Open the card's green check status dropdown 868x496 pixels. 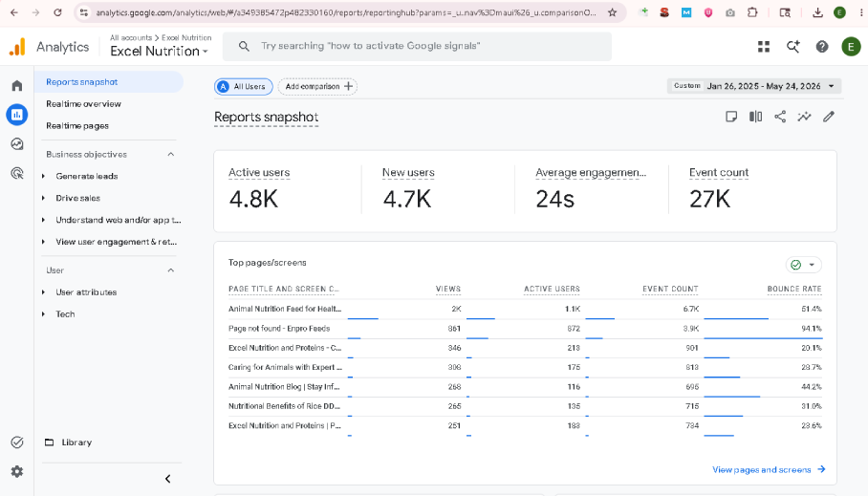click(x=803, y=265)
